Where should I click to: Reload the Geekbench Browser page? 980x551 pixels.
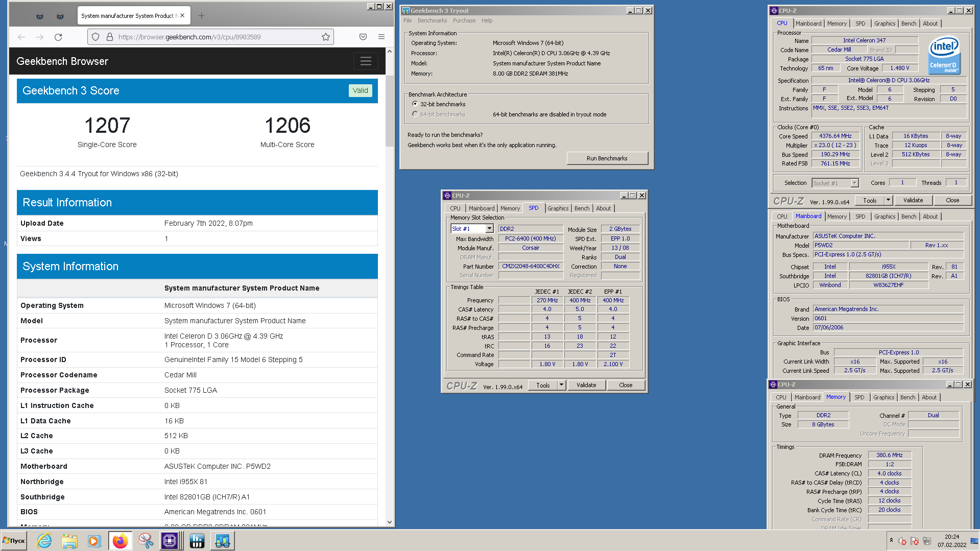[58, 37]
